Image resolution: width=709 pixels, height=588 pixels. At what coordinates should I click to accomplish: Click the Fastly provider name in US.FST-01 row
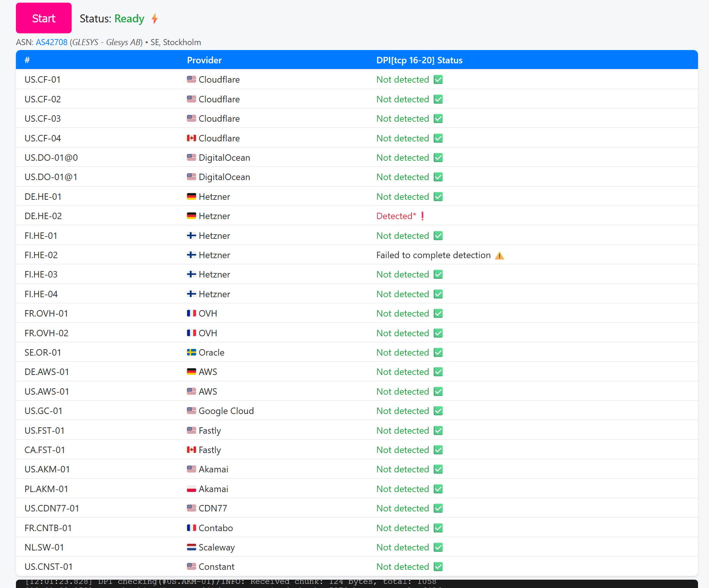[x=210, y=431]
